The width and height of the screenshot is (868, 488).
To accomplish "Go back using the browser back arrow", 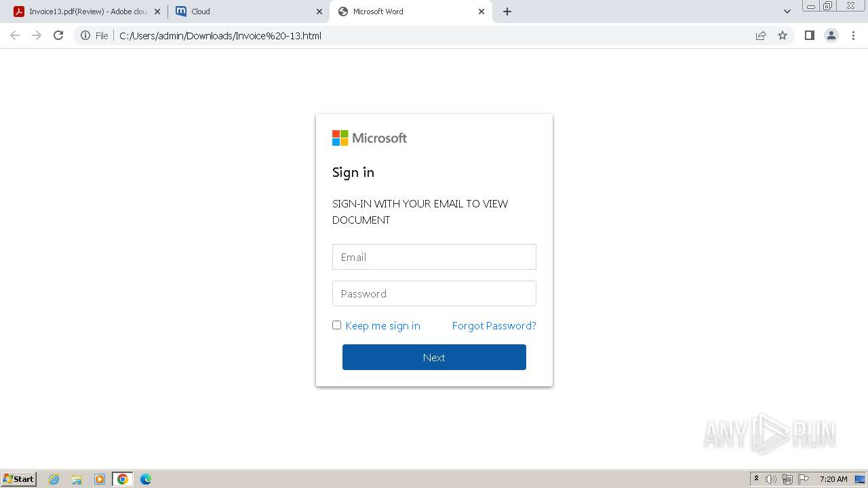I will pos(15,35).
